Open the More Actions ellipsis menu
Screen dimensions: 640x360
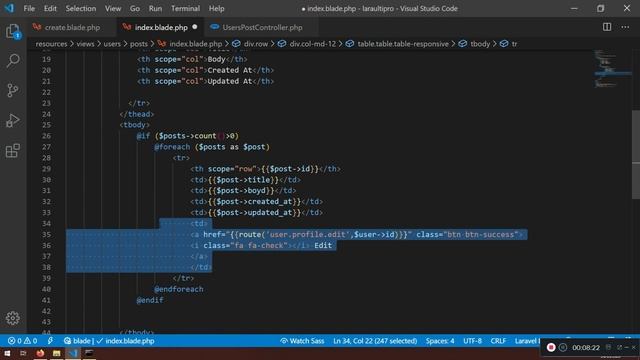(625, 27)
